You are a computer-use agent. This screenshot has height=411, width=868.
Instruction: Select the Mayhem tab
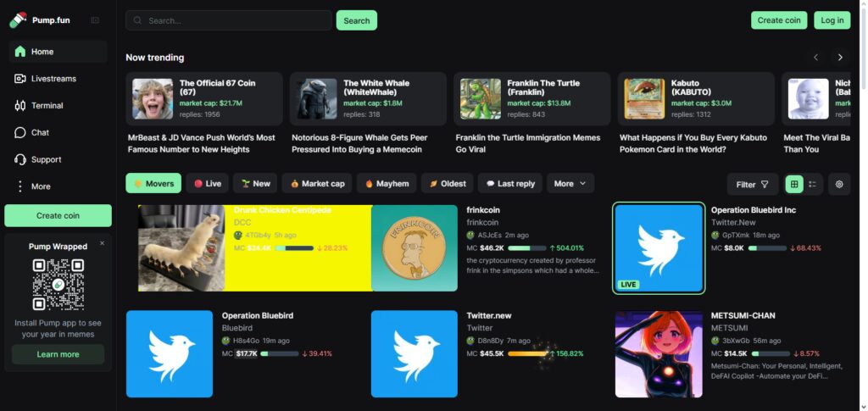pos(387,184)
